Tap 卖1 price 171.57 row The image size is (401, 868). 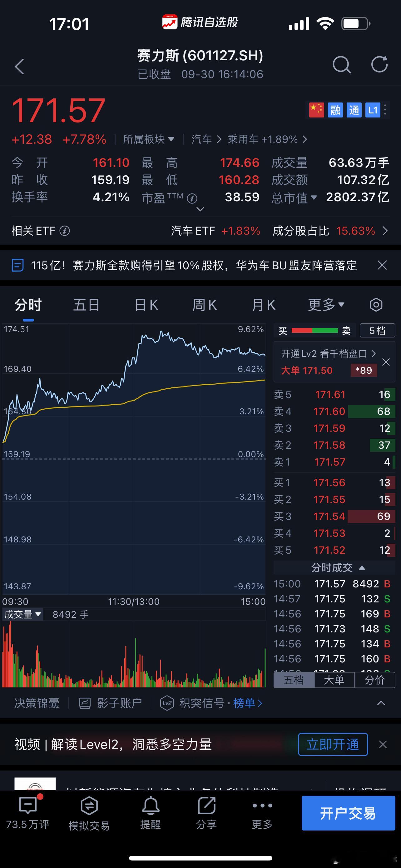334,462
